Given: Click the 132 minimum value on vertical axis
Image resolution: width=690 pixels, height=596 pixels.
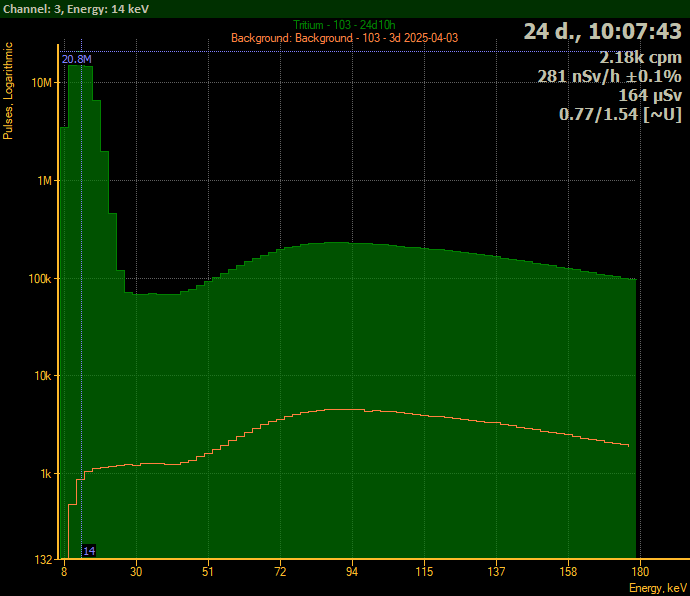Looking at the screenshot, I should (x=42, y=559).
